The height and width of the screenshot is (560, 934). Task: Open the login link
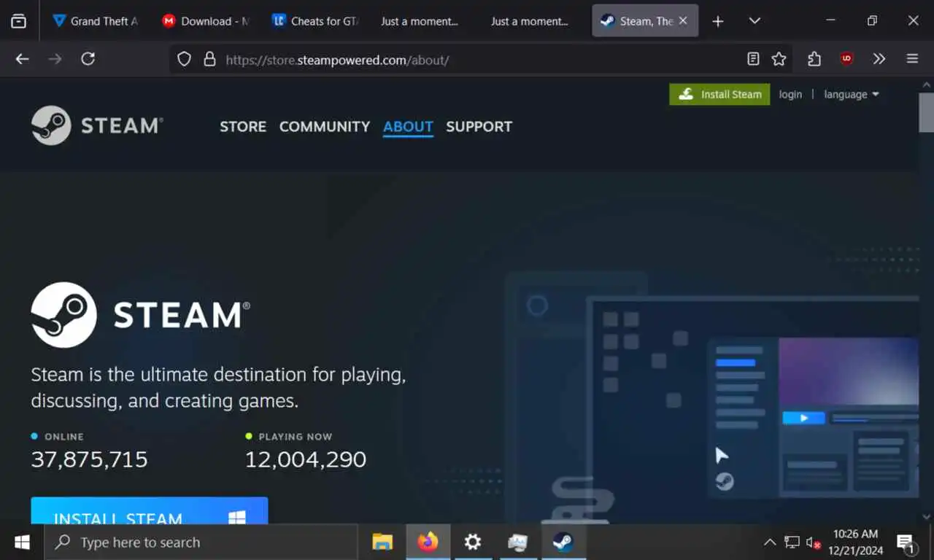point(790,94)
